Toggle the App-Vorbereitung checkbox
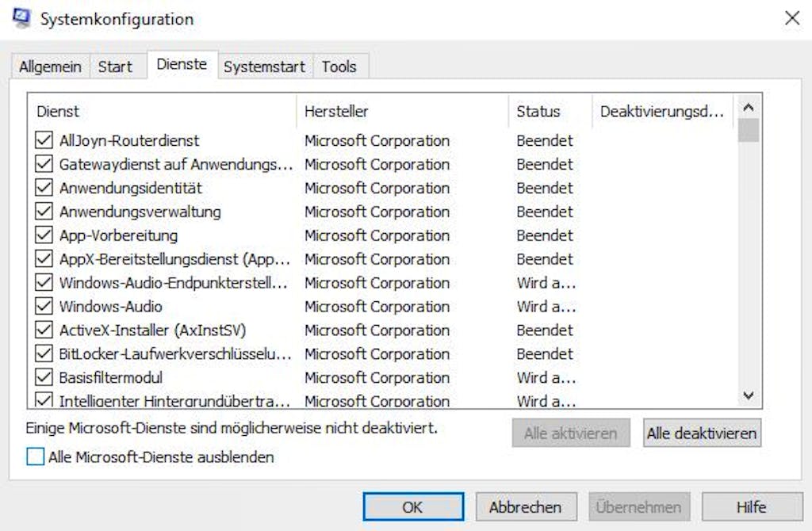812x531 pixels. tap(44, 235)
